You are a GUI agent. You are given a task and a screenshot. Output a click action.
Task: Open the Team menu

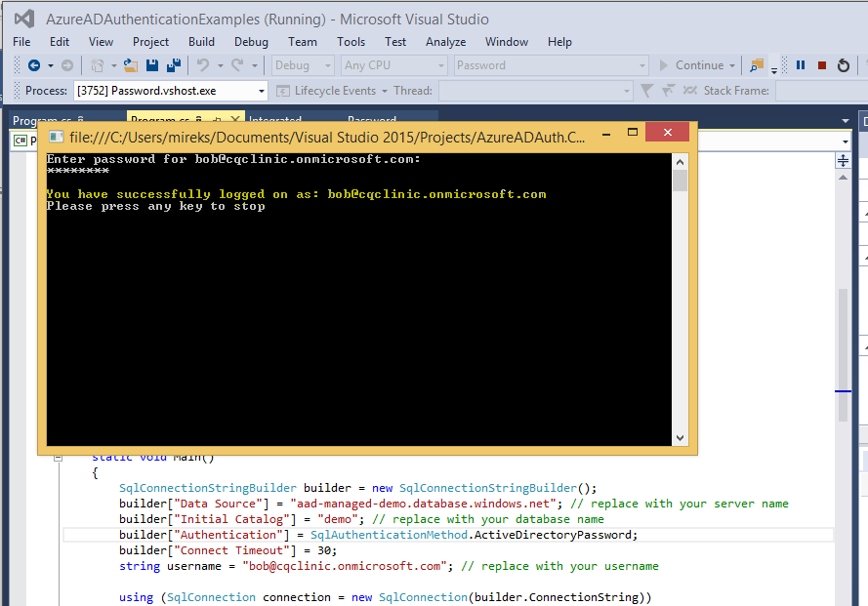[x=302, y=42]
